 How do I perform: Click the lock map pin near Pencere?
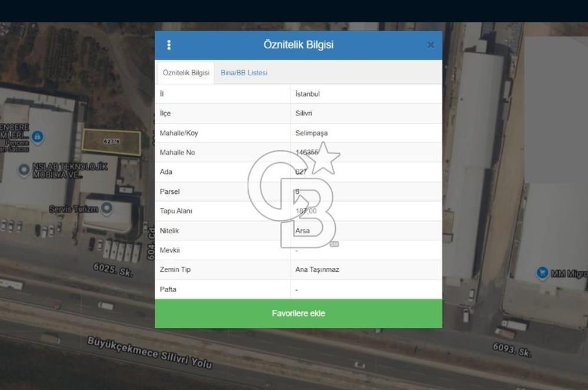pyautogui.click(x=37, y=136)
